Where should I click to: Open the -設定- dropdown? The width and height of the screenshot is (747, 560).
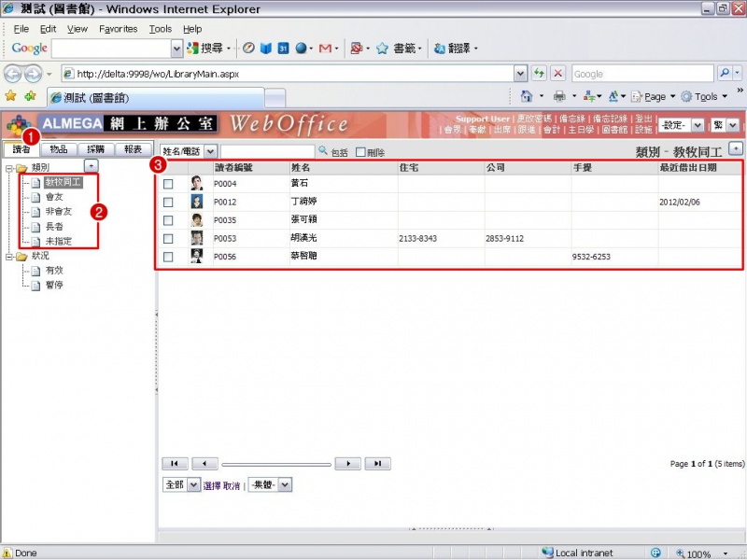pyautogui.click(x=698, y=125)
